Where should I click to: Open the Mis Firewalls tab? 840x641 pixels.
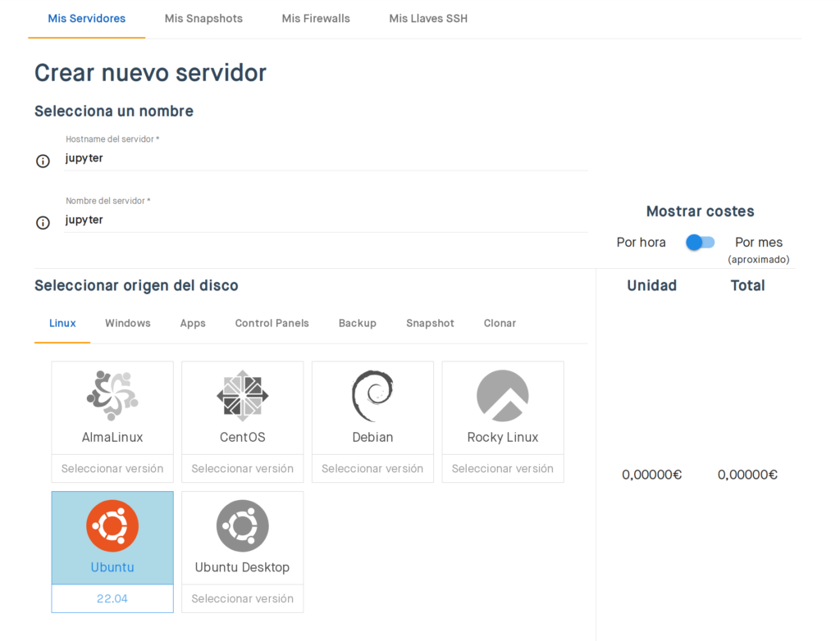[x=316, y=19]
